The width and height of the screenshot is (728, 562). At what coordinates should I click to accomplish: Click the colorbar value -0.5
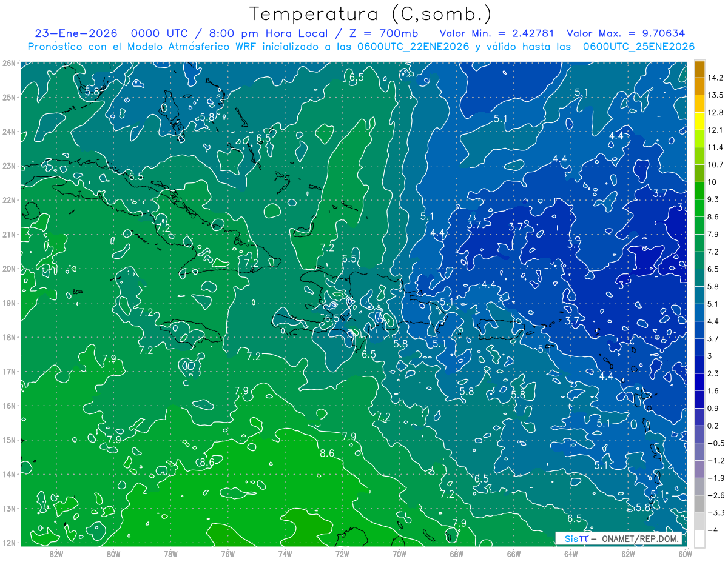click(x=715, y=443)
